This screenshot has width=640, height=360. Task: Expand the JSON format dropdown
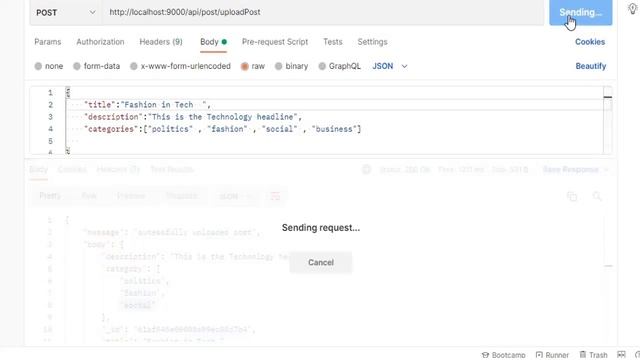point(390,66)
